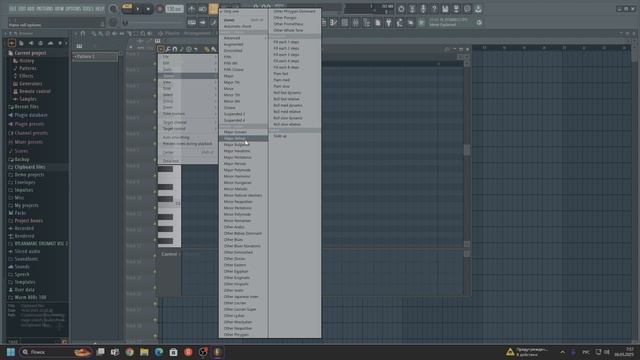The width and height of the screenshot is (640, 360).
Task: Open the Advanced chord submenu
Action: (x=243, y=38)
